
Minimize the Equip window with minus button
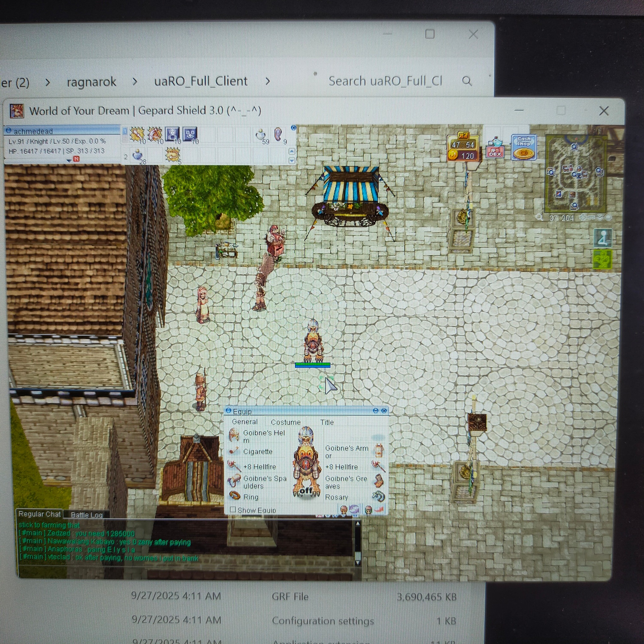coord(375,410)
